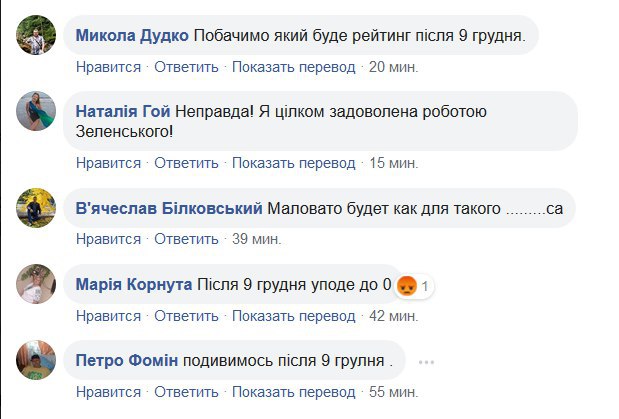Like Микола Дудко's comment with Нравится
This screenshot has width=619, height=419.
coord(108,67)
